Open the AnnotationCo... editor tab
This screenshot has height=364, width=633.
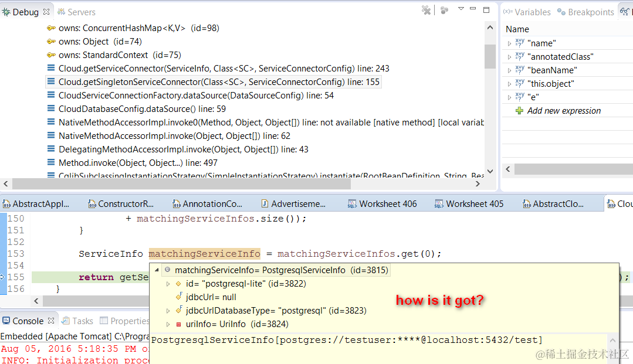[x=207, y=204]
